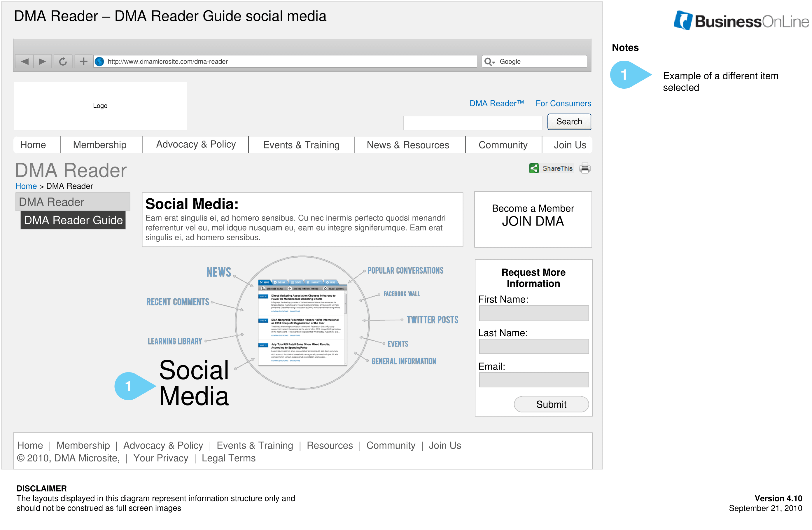812x530 pixels.
Task: Click the footer Home link
Action: click(30, 445)
